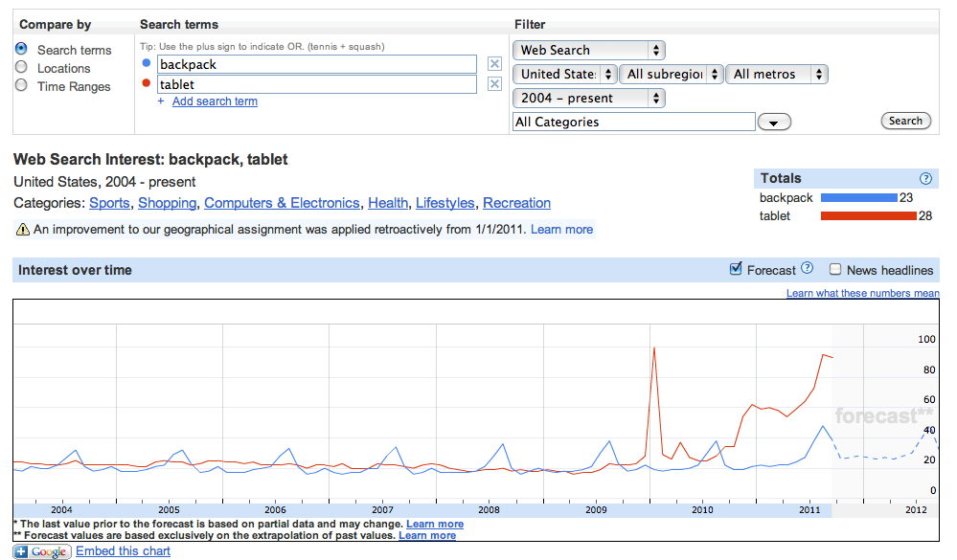Click Learn more about geographical assignment
Image resolution: width=957 pixels, height=560 pixels.
click(561, 230)
